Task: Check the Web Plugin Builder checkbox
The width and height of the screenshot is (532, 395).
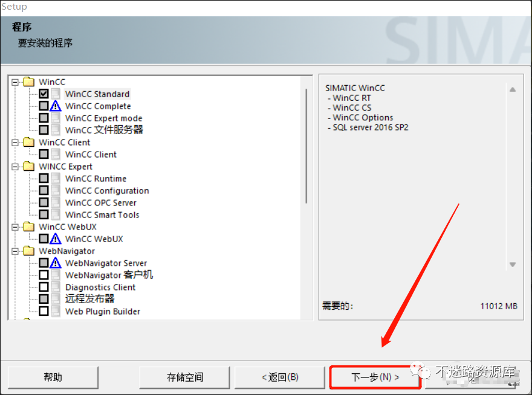Action: click(x=44, y=311)
